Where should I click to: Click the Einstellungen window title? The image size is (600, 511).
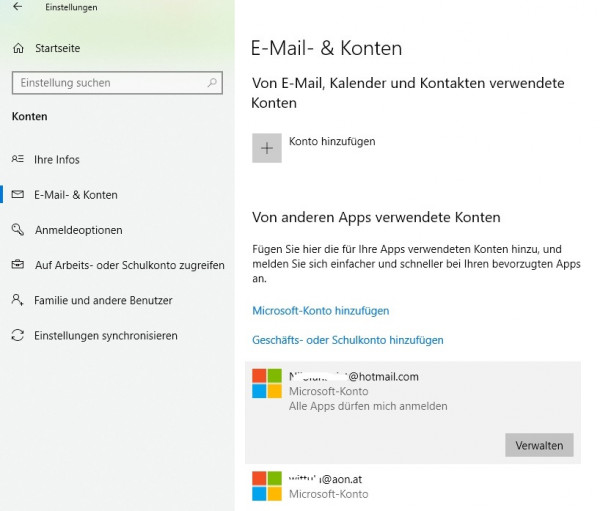coord(71,7)
